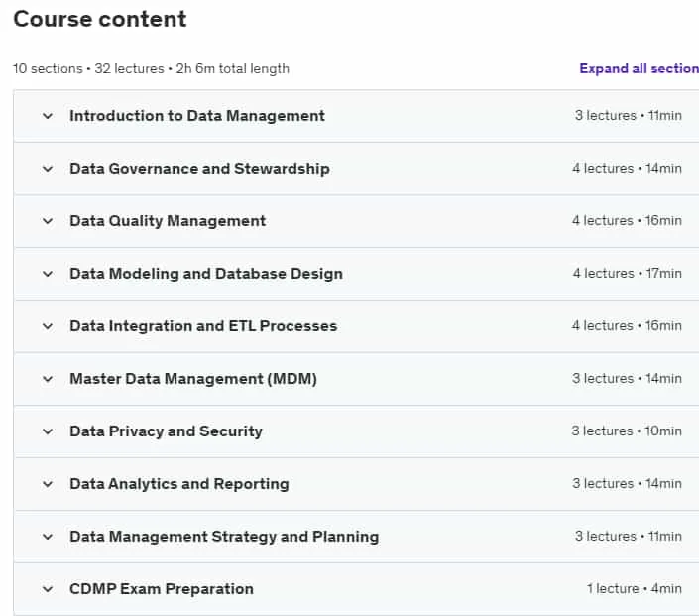
Task: Open the Master Data Management (MDM) section title
Action: [x=193, y=379]
